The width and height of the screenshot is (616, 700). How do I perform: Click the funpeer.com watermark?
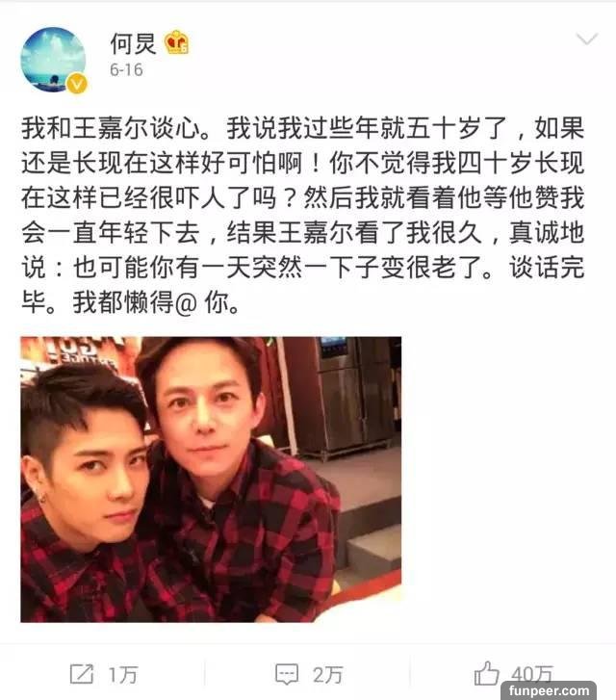(x=549, y=690)
